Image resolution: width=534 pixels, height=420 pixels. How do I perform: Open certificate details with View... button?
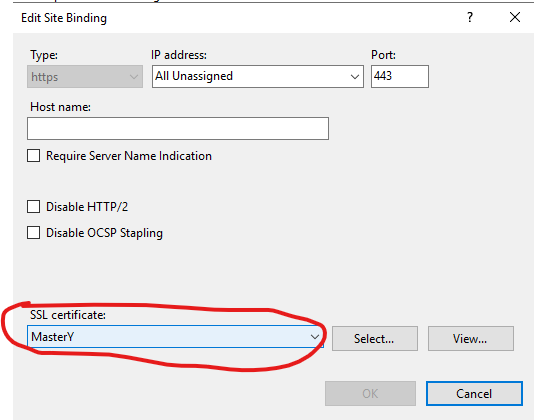coord(471,339)
